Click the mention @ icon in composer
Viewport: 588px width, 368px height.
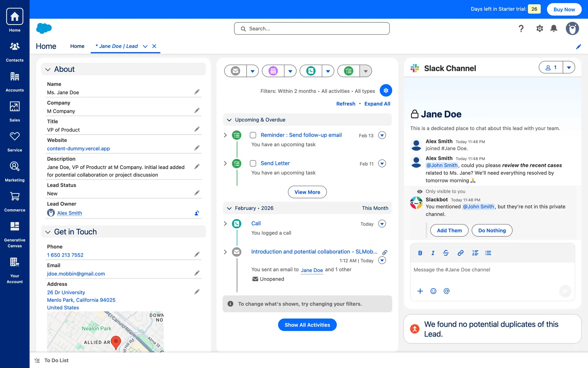coord(447,291)
